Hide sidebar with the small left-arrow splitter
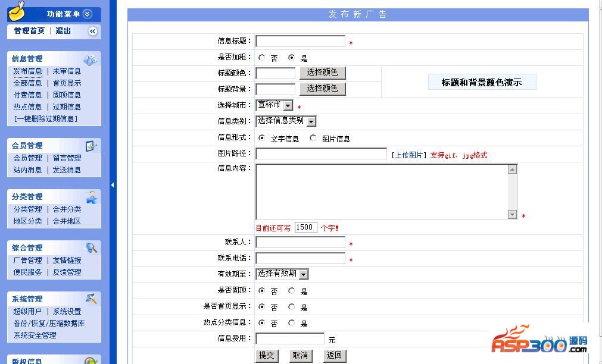This screenshot has width=602, height=364. (x=113, y=185)
